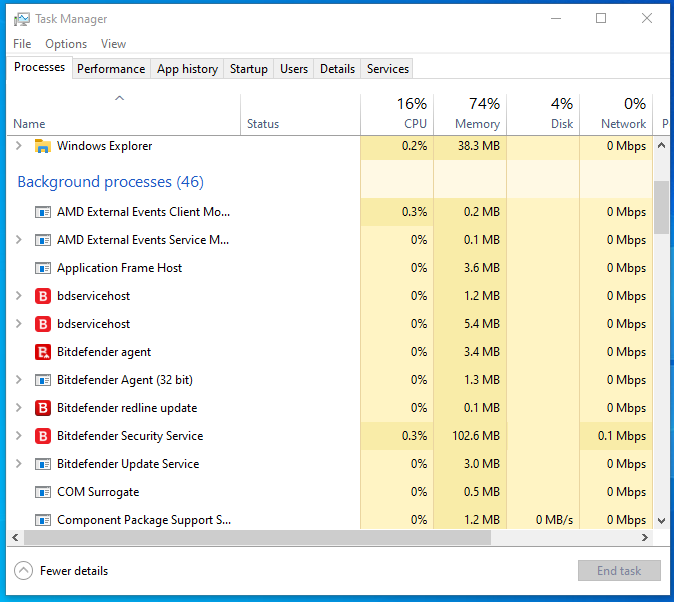
Task: Switch to the Performance tab
Action: coord(111,69)
